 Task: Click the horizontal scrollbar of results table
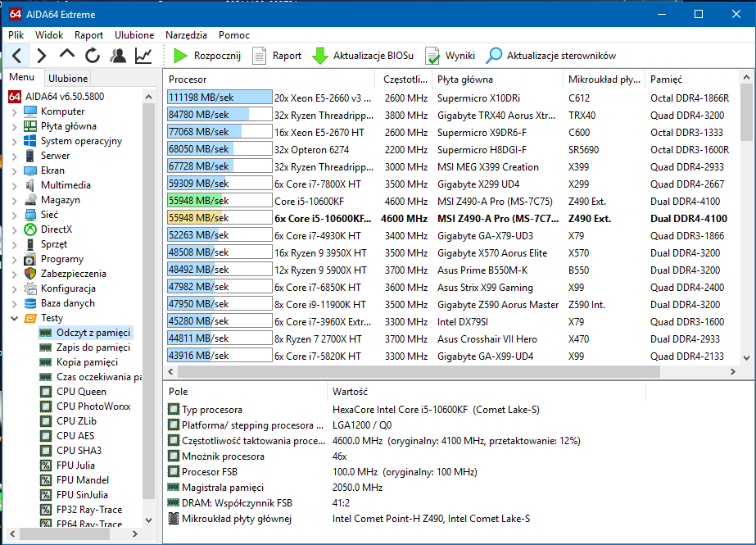pos(419,372)
